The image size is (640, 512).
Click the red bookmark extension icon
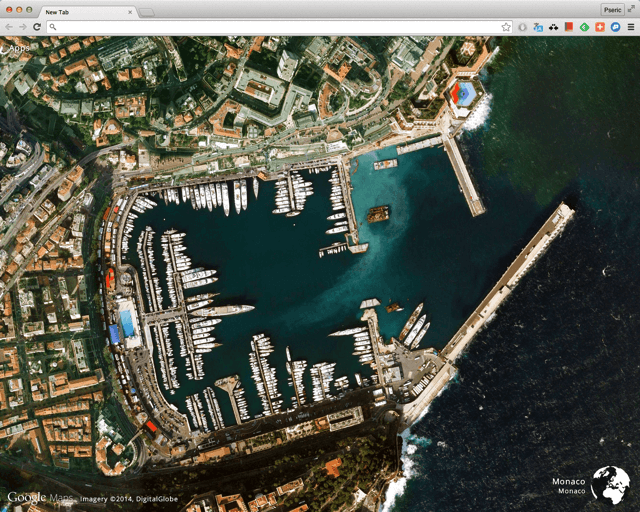point(569,27)
